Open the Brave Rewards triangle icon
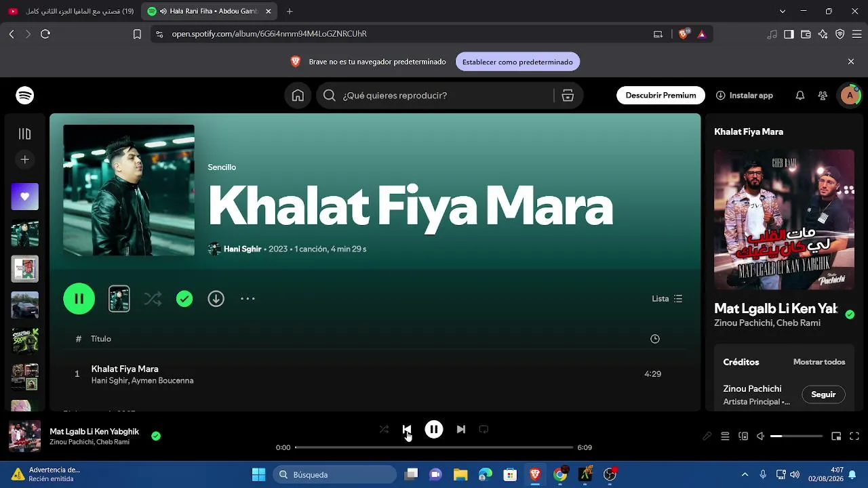The height and width of the screenshot is (488, 868). (x=701, y=34)
